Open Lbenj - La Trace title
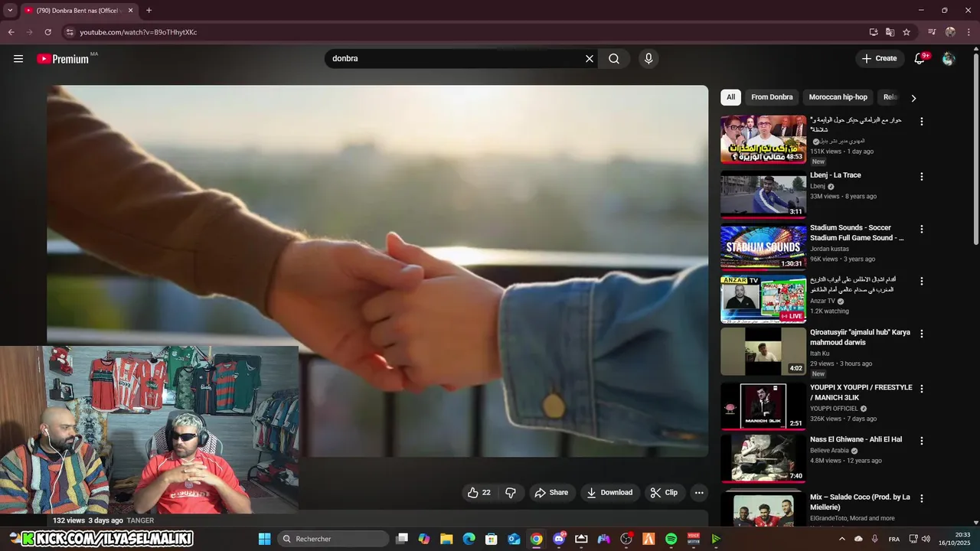This screenshot has width=980, height=551. coord(835,175)
